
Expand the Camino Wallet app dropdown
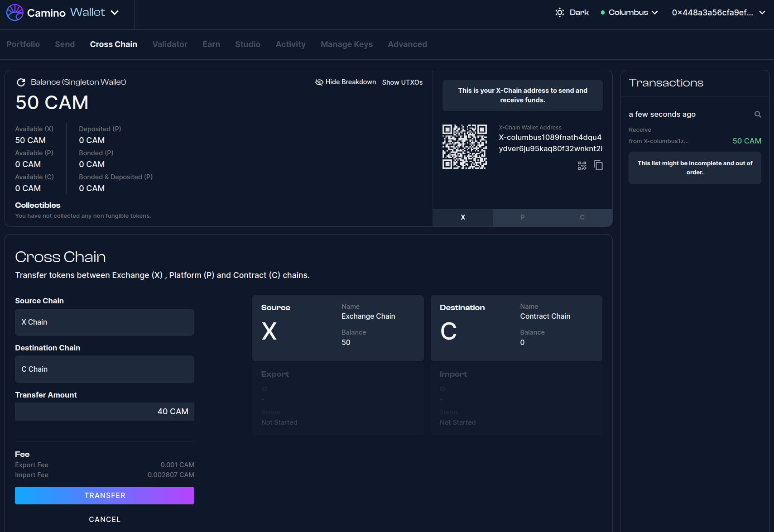(115, 13)
